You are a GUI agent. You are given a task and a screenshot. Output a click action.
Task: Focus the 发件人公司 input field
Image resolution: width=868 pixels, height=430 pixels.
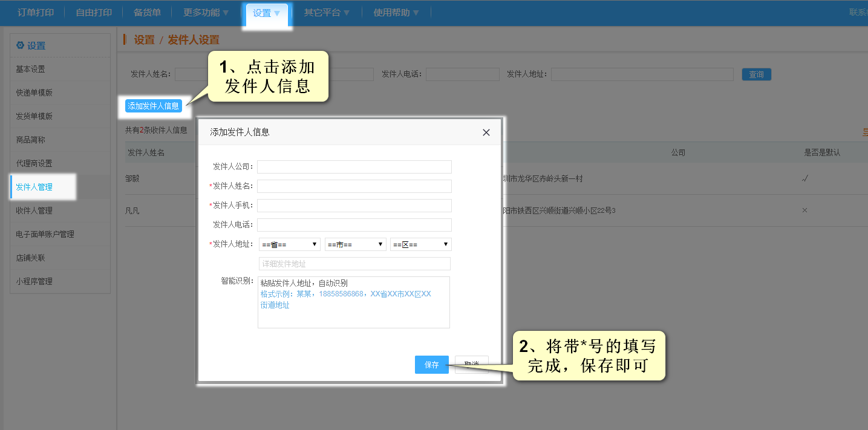354,167
